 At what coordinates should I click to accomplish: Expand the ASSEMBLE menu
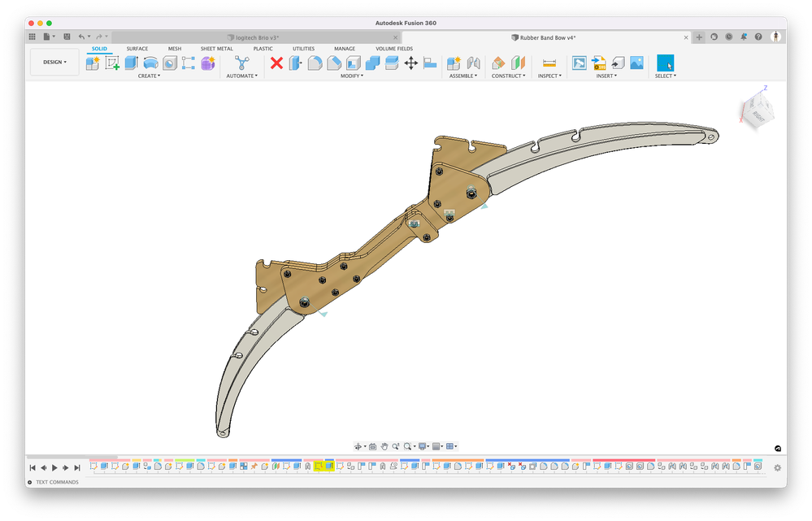[x=463, y=76]
